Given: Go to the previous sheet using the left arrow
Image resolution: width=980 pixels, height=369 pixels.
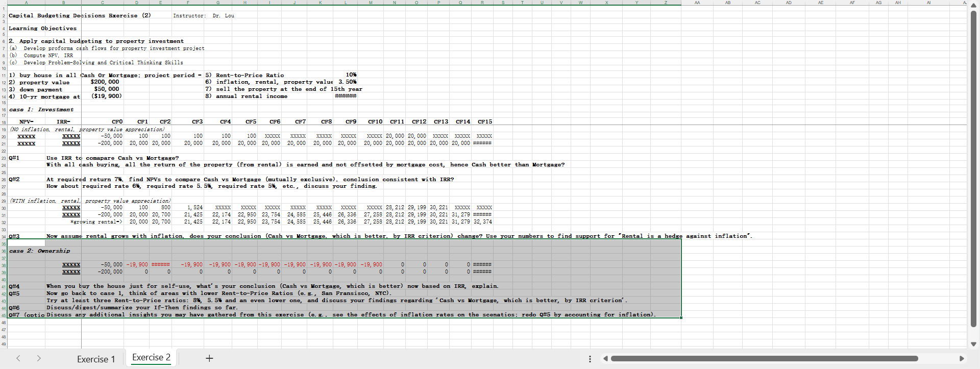Looking at the screenshot, I should tap(18, 358).
